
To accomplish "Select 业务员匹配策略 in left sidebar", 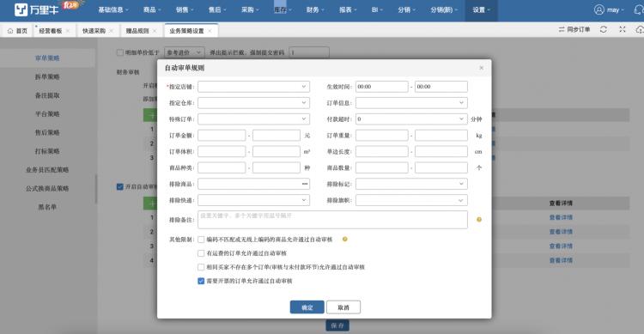I will pos(47,170).
